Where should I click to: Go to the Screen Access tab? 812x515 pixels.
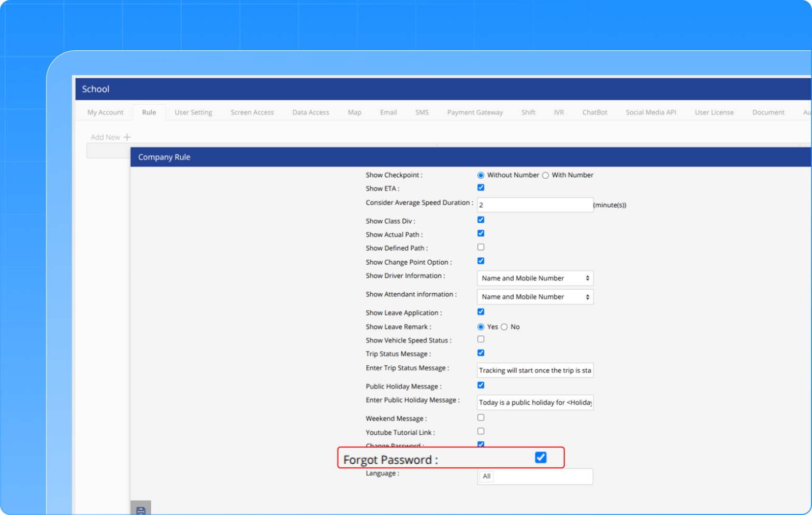click(252, 112)
